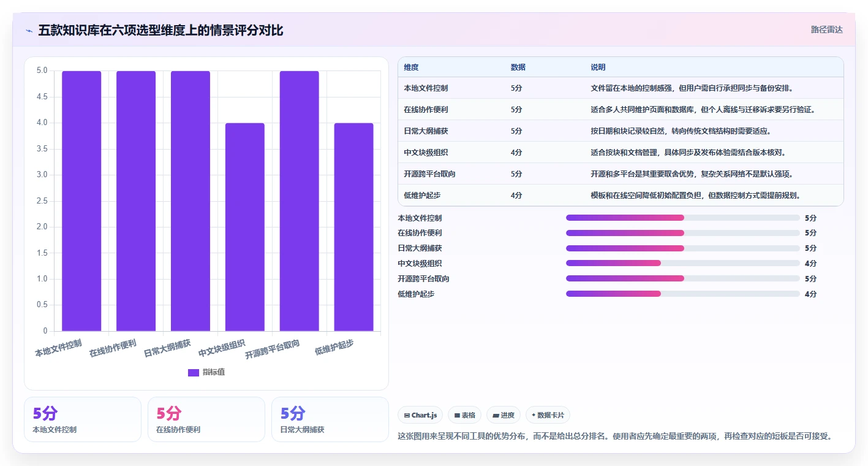Click the Chart.js tag chip
This screenshot has height=466, width=868.
pyautogui.click(x=420, y=415)
